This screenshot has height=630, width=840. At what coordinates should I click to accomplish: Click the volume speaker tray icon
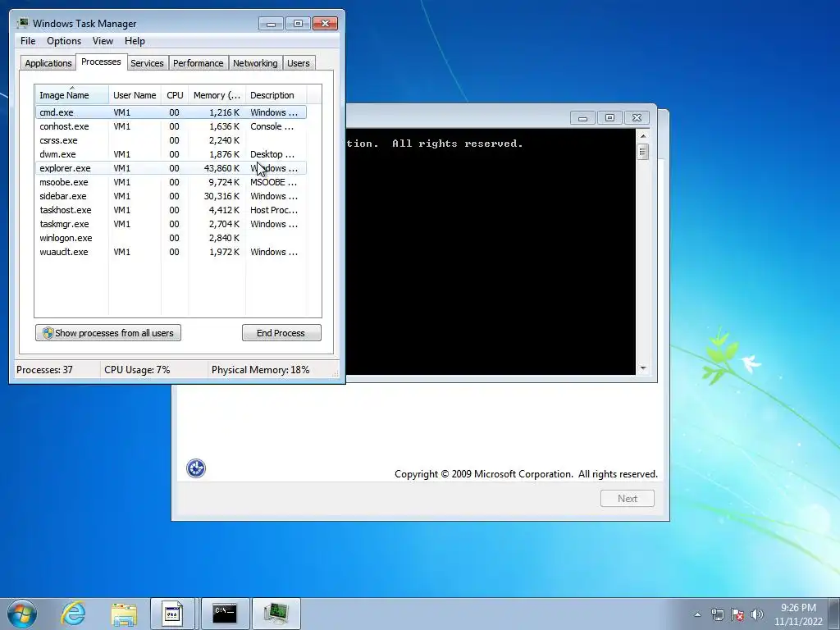[x=757, y=614]
